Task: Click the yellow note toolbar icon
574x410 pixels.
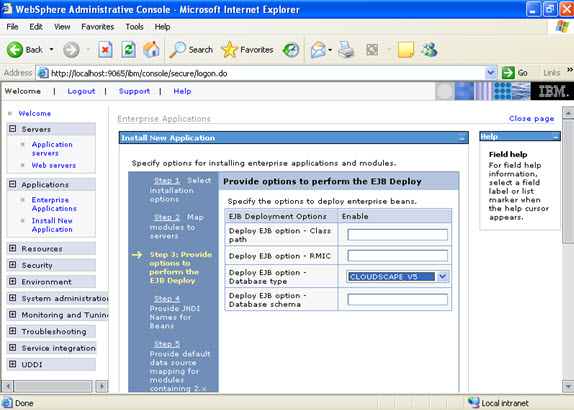Action: coord(406,50)
